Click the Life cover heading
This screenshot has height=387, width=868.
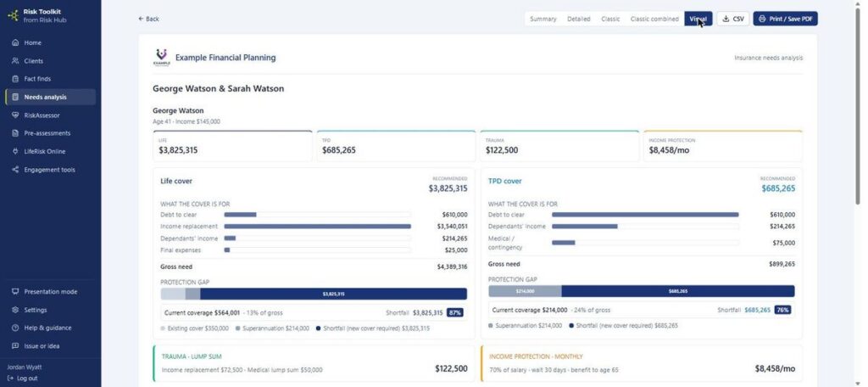[176, 181]
